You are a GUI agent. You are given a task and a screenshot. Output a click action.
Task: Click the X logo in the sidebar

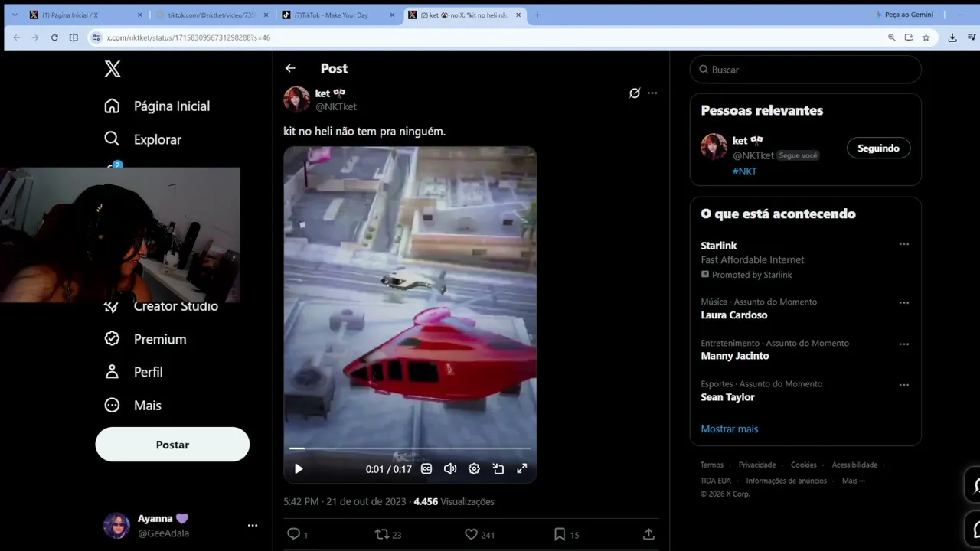(x=113, y=69)
